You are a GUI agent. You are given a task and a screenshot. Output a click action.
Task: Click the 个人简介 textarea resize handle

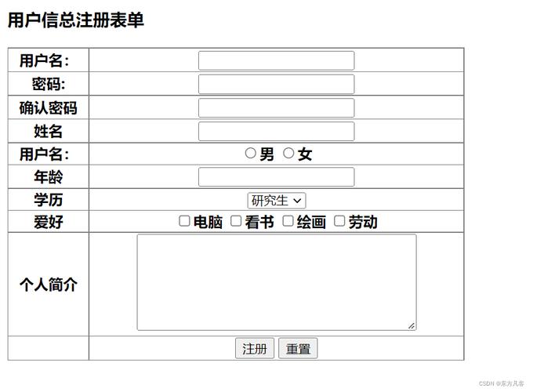click(x=412, y=325)
